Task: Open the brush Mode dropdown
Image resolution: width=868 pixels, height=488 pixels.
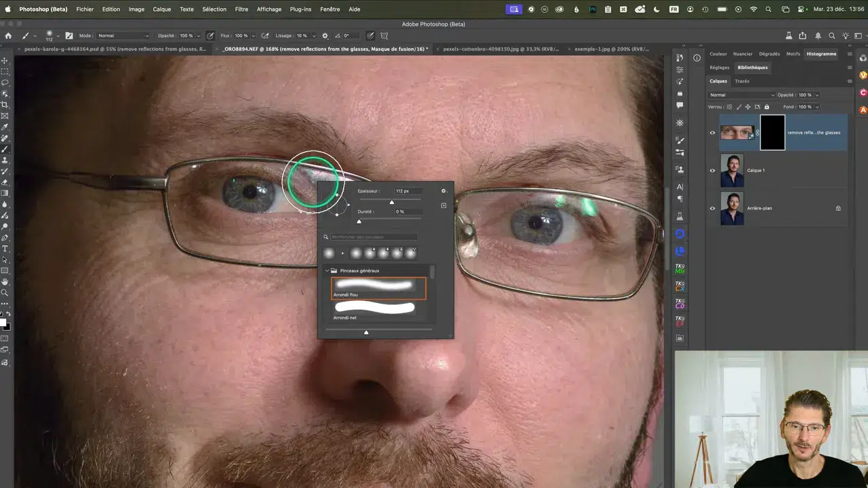Action: tap(123, 36)
